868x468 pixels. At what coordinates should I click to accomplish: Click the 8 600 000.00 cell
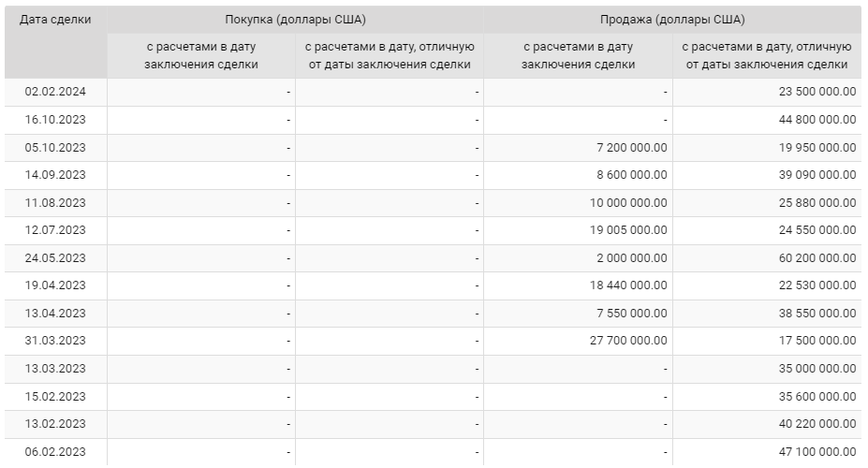632,175
